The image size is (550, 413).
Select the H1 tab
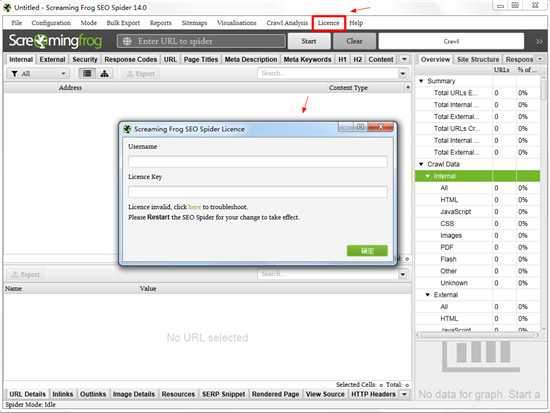point(342,59)
